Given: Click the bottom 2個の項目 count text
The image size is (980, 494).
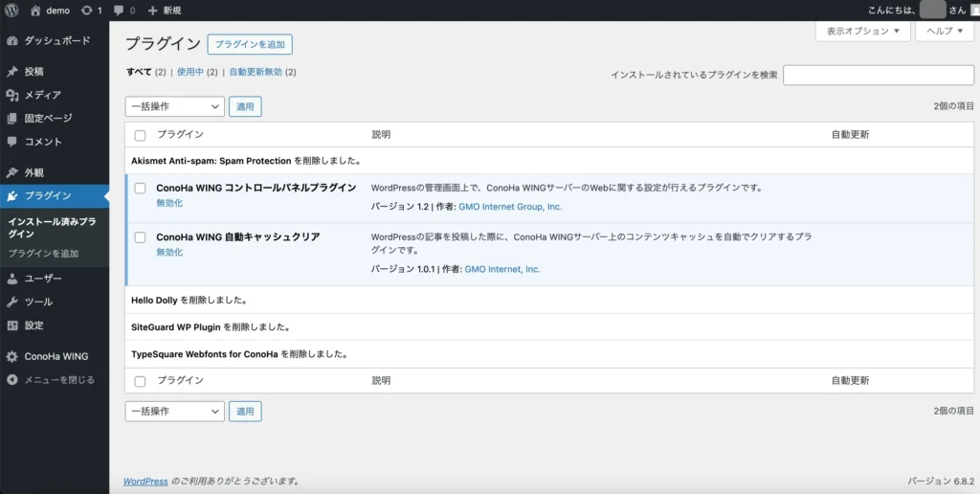Looking at the screenshot, I should (x=954, y=412).
